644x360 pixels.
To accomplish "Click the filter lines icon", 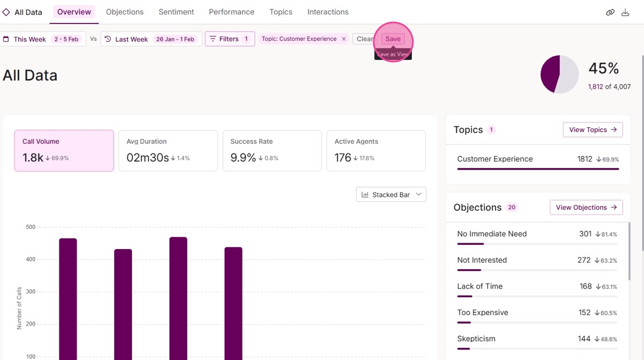I will click(213, 39).
